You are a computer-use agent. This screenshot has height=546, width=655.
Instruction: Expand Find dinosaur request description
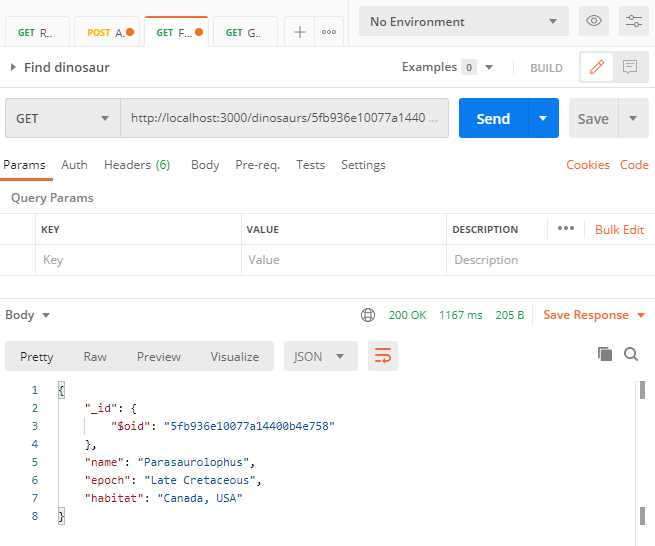(13, 67)
